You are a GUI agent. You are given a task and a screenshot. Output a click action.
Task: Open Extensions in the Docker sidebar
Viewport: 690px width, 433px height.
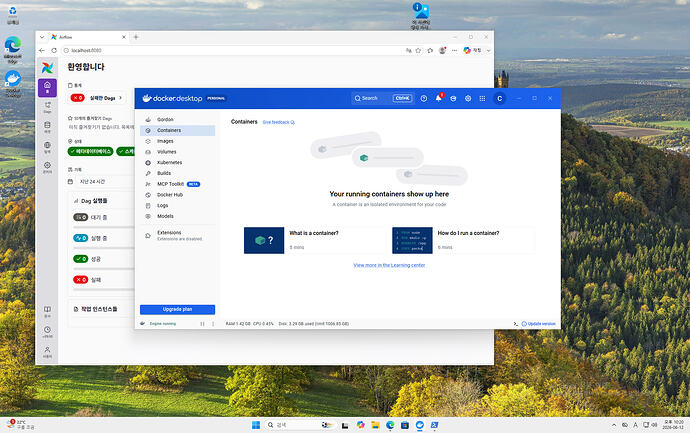(177, 235)
